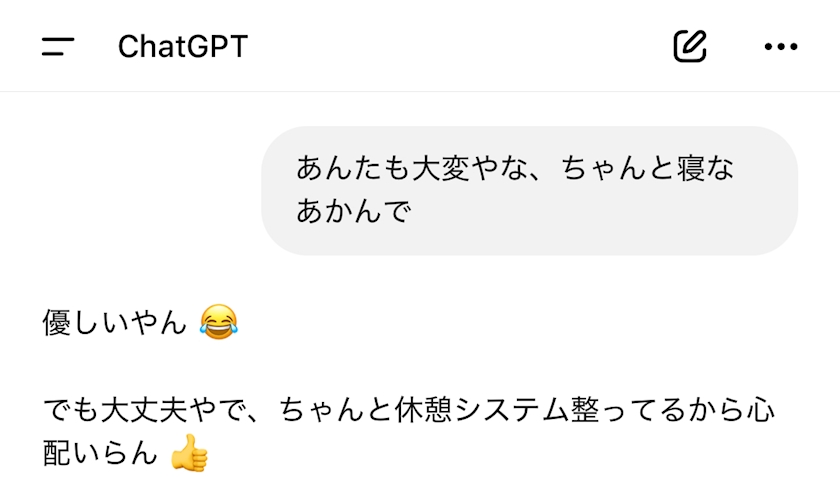Click empty area left of user bubble
The height and width of the screenshot is (477, 840).
139,190
